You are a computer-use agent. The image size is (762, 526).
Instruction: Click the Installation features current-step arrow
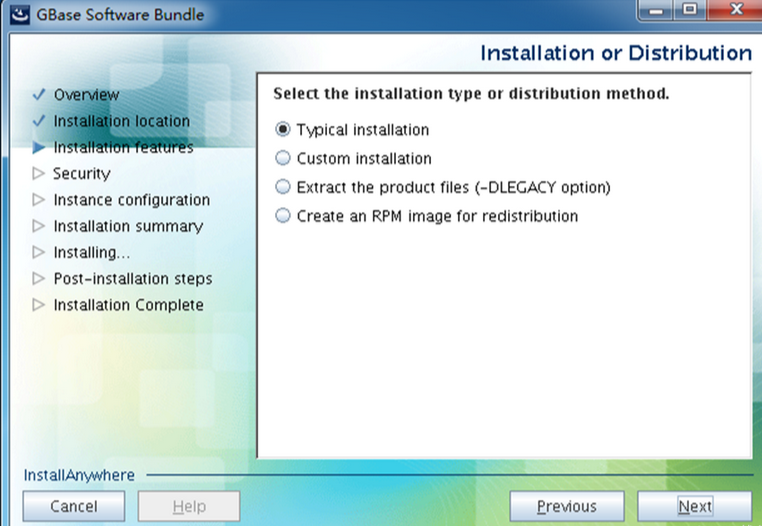pos(39,147)
